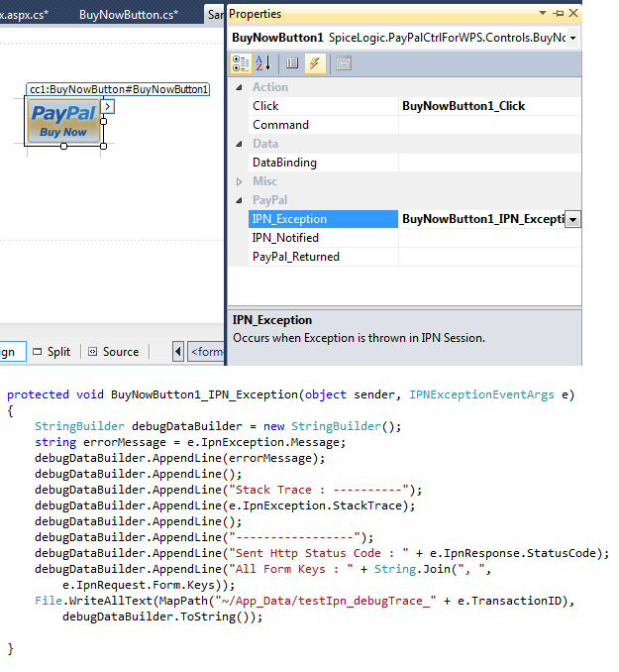Viewport: 619px width, 672px height.
Task: Expand the Misc category
Action: pos(239,181)
